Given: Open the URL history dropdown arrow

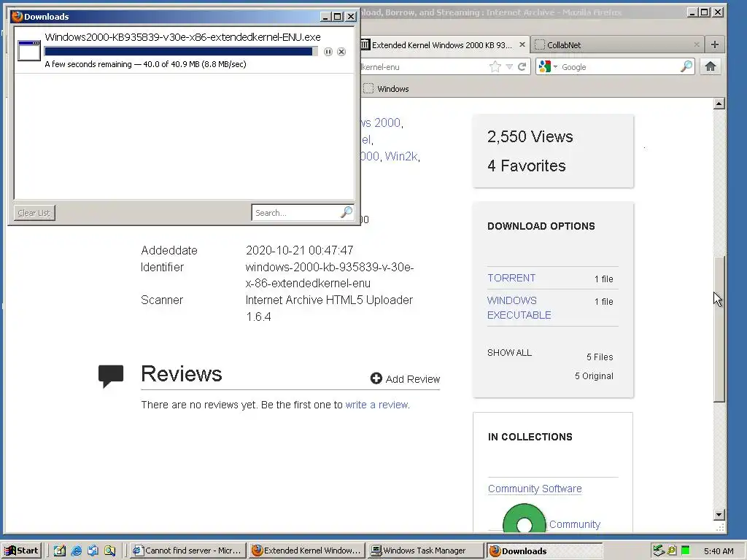Looking at the screenshot, I should point(509,66).
